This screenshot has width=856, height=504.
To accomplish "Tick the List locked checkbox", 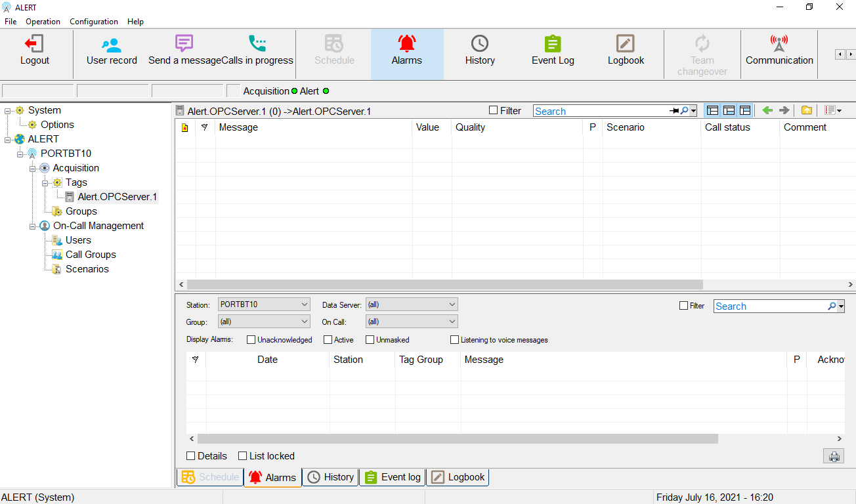I will click(x=242, y=456).
